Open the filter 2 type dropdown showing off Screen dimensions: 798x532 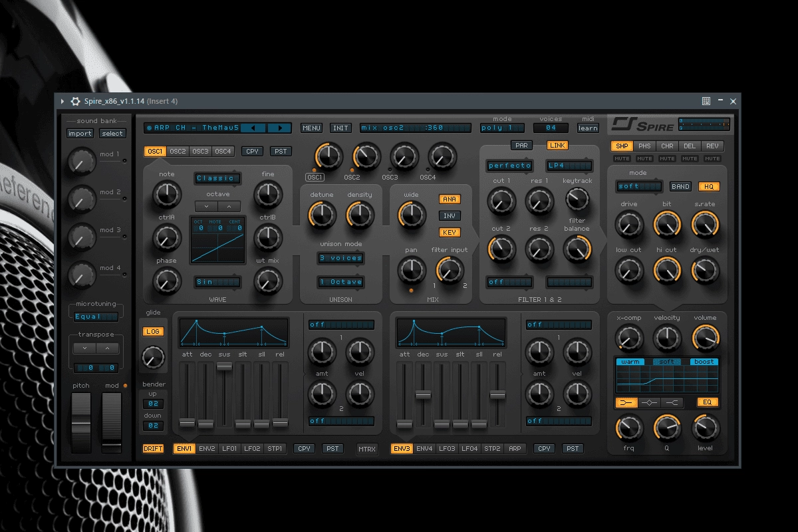pos(510,282)
